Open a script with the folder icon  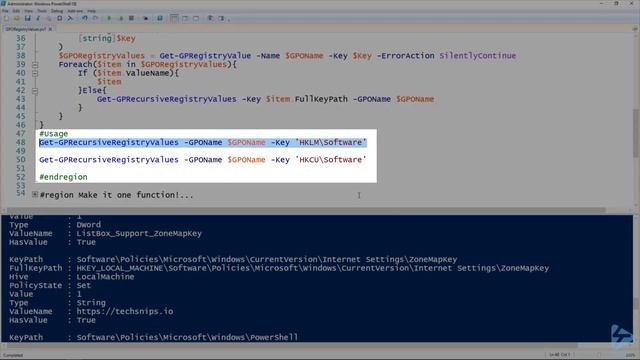point(17,18)
